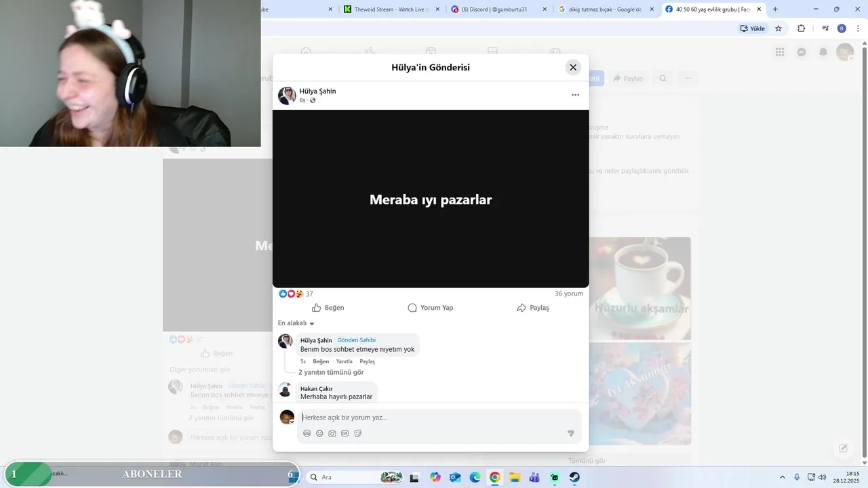Open Hakan Çakır's profile from comment
Image resolution: width=868 pixels, height=488 pixels.
(x=316, y=388)
